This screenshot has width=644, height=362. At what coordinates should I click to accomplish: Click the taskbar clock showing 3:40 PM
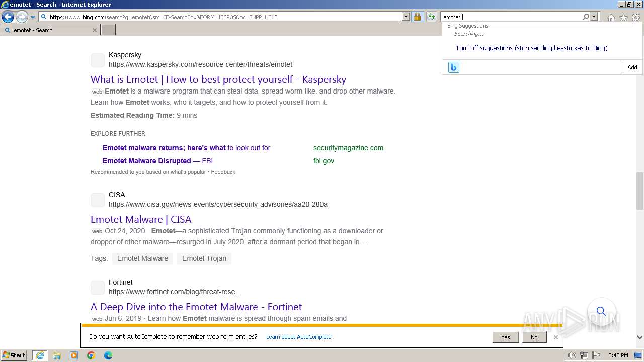coord(618,355)
